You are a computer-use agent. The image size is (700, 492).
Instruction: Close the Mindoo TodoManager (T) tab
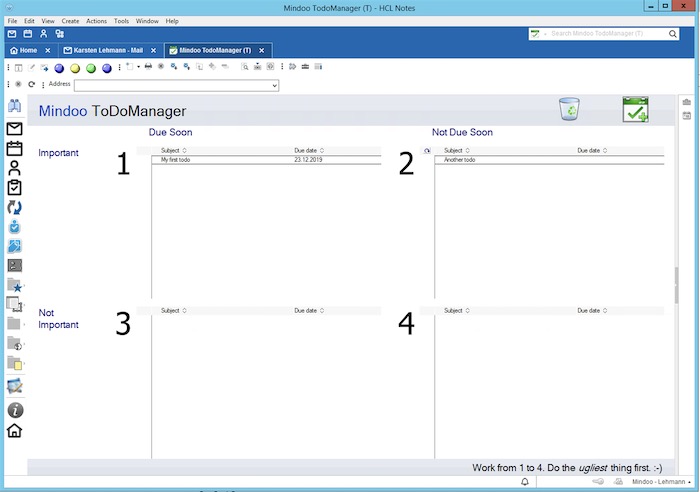pos(262,50)
